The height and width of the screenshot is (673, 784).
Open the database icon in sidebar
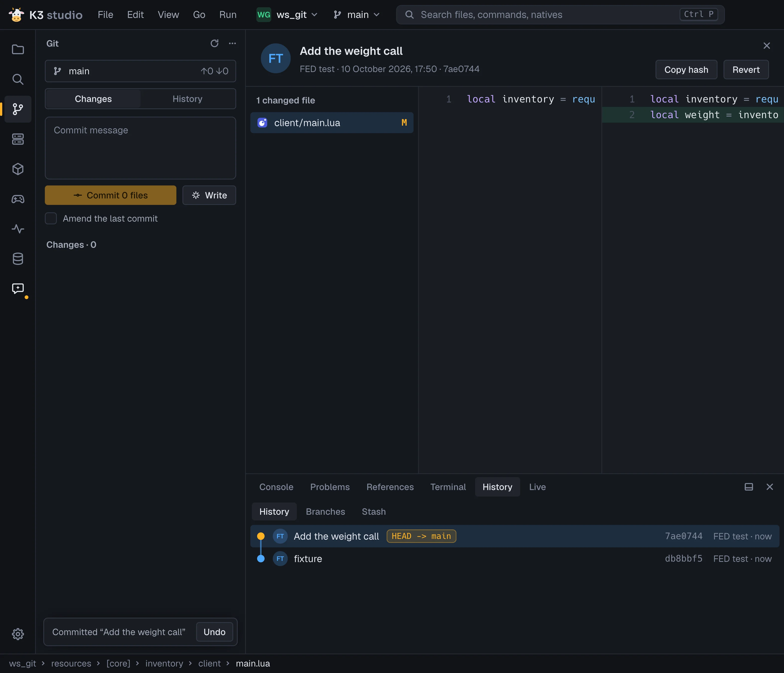pos(18,259)
